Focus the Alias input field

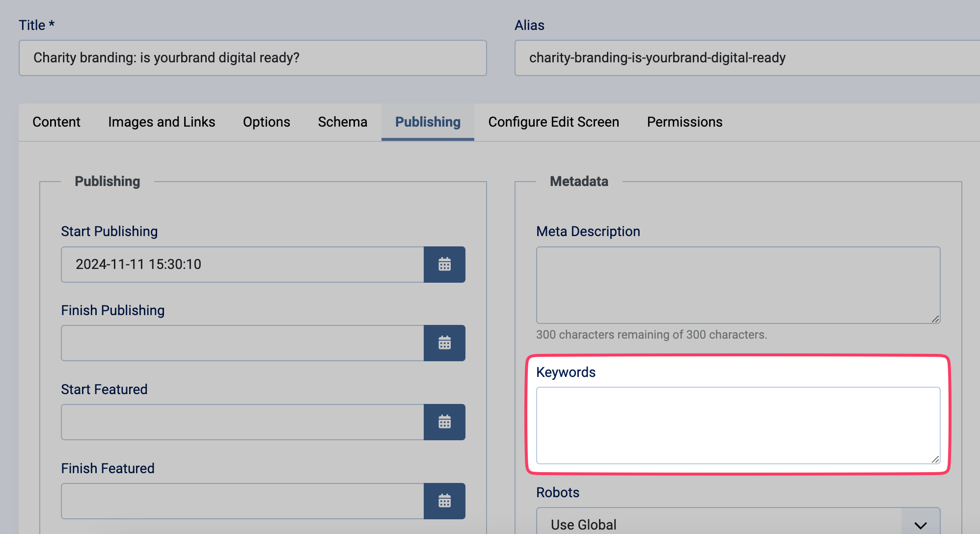(x=746, y=58)
